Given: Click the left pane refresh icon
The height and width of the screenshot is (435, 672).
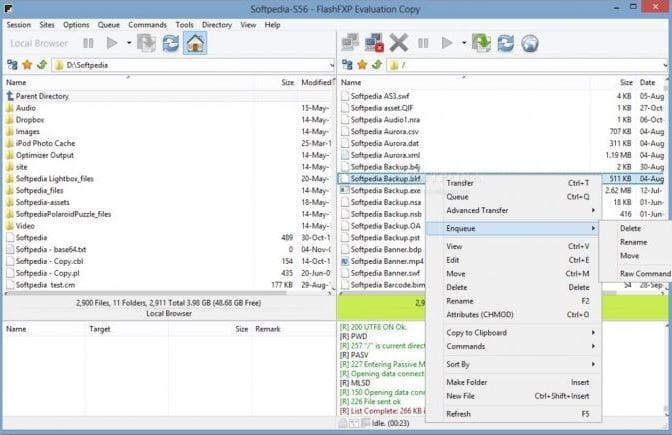Looking at the screenshot, I should click(170, 43).
